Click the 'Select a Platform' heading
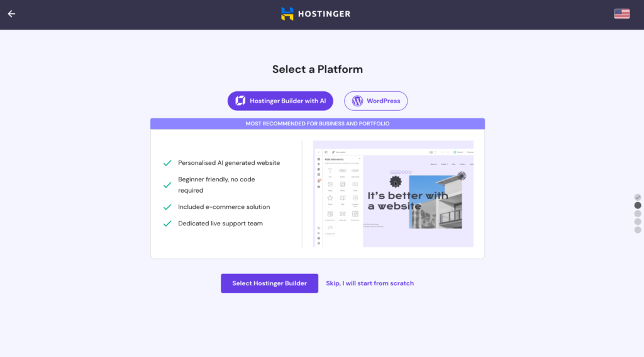Viewport: 644px width, 357px height. (318, 69)
